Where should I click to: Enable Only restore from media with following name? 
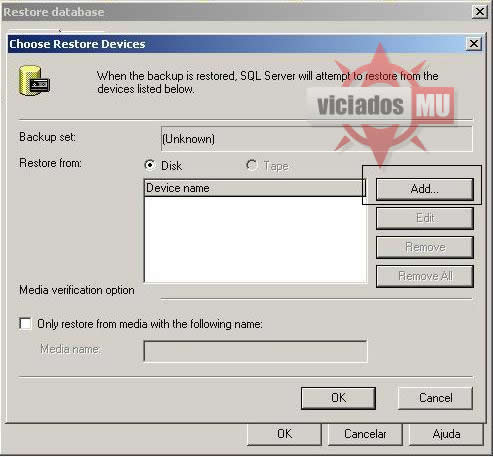point(26,324)
